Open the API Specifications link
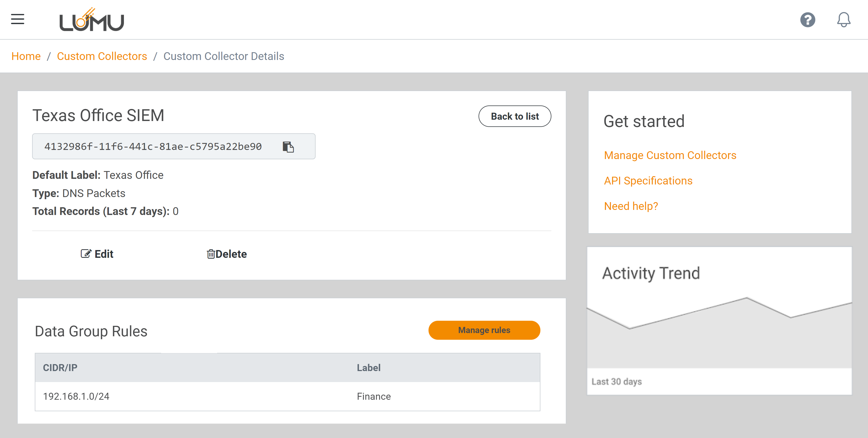Screen dimensions: 868x438 tap(648, 181)
